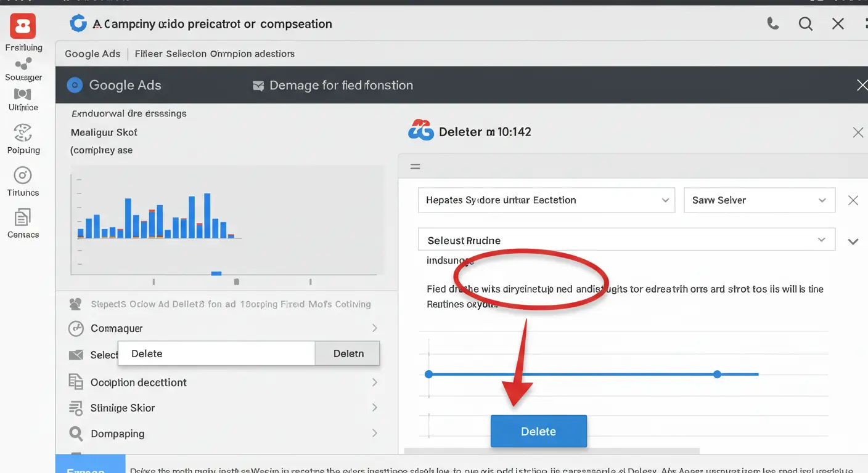Viewport: 868px width, 473px height.
Task: Switch to the Google Ads tab
Action: (92, 54)
